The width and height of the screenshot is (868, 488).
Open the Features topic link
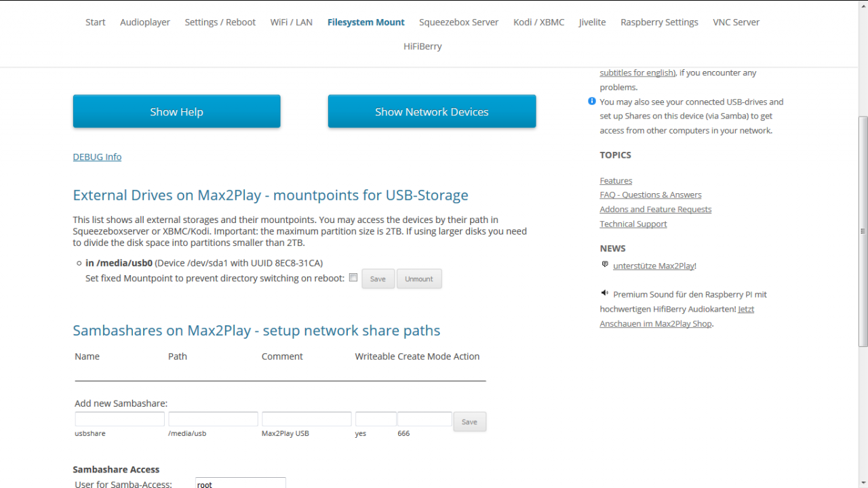point(616,181)
